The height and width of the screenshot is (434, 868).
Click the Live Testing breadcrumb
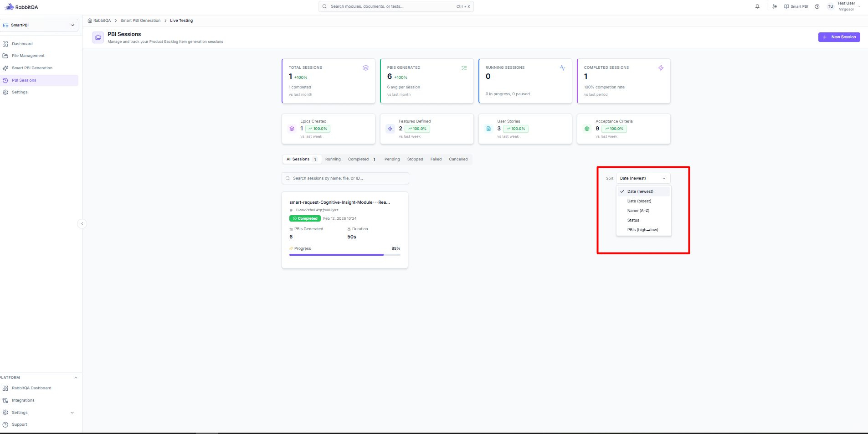pyautogui.click(x=181, y=21)
